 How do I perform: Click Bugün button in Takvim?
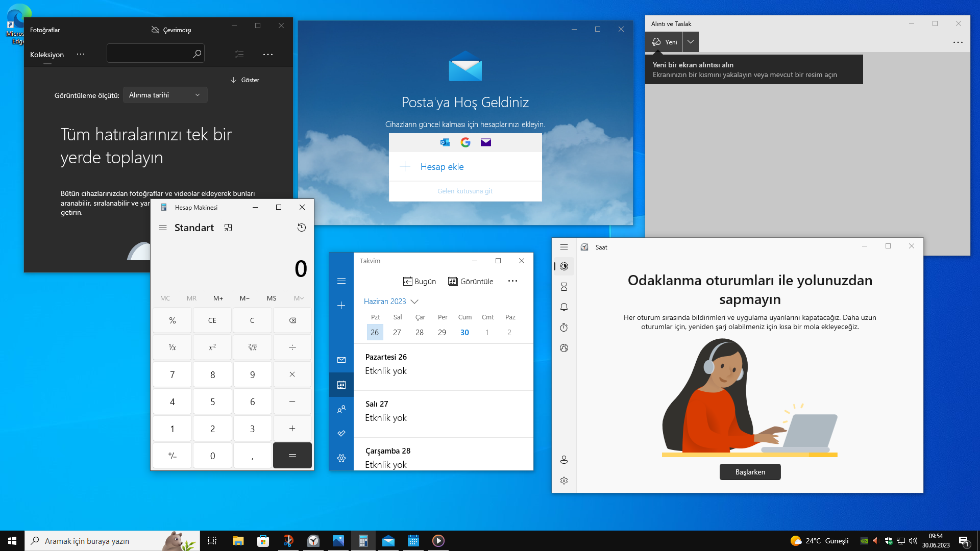click(x=419, y=281)
